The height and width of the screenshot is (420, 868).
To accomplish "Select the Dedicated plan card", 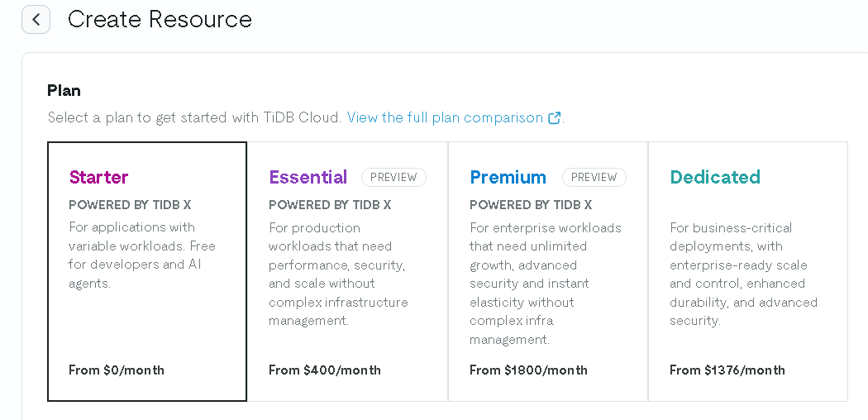I will [748, 271].
